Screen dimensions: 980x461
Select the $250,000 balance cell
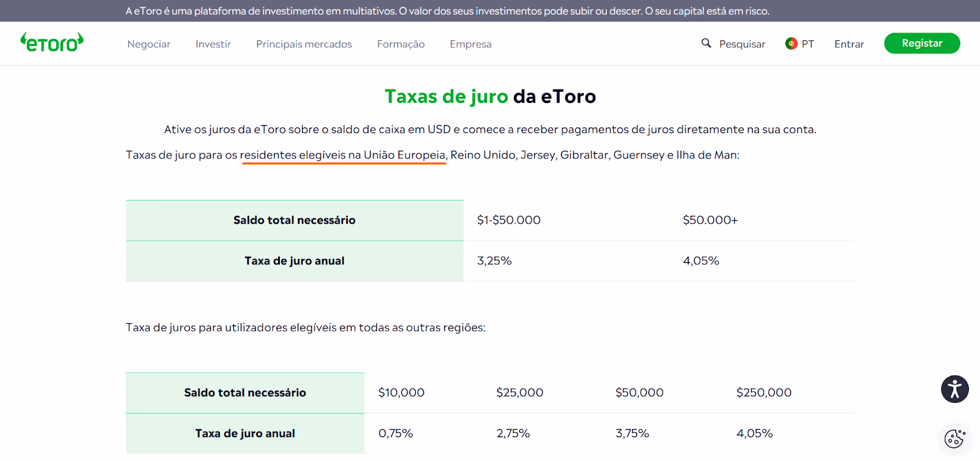pyautogui.click(x=764, y=392)
